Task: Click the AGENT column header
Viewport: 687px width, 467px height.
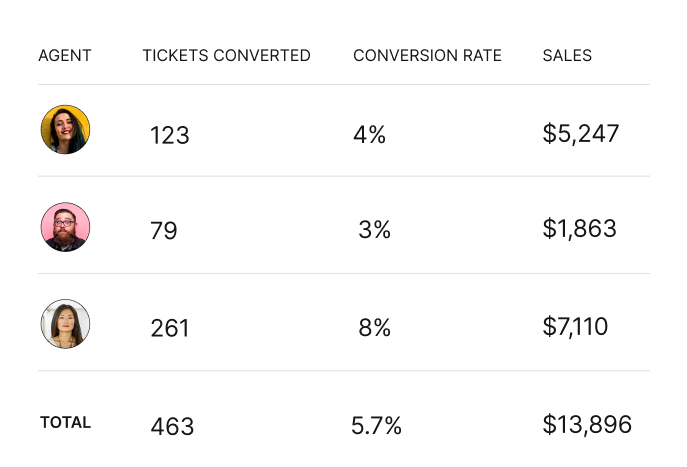Action: (x=65, y=56)
